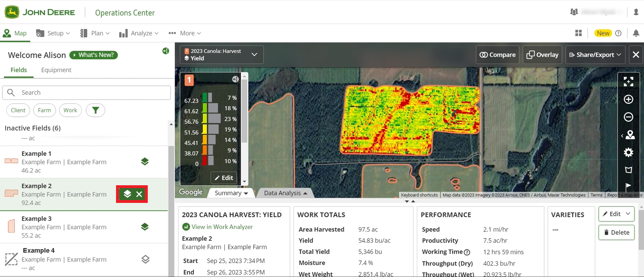Open the map Terms link
The width and height of the screenshot is (644, 277).
tap(596, 195)
